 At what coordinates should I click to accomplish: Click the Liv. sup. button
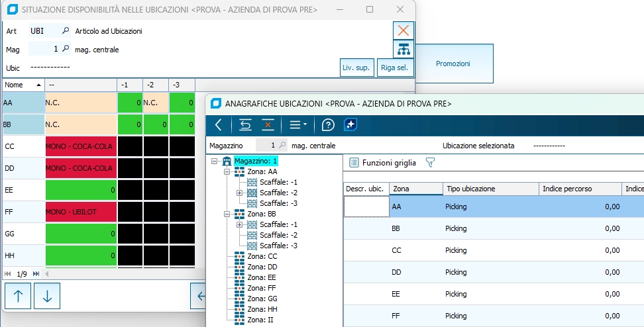point(356,68)
